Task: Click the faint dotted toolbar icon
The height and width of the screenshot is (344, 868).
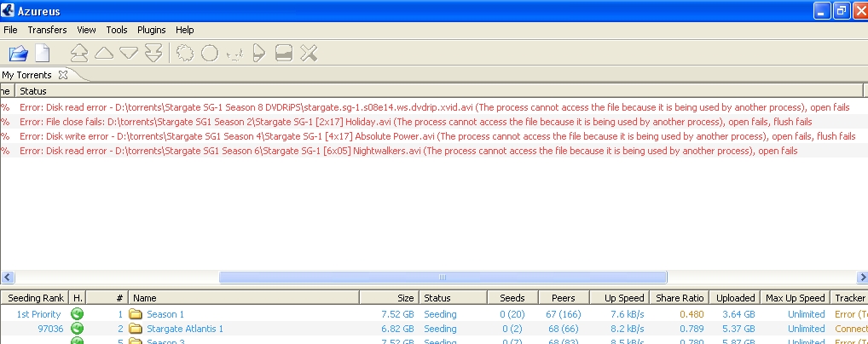Action: click(234, 54)
